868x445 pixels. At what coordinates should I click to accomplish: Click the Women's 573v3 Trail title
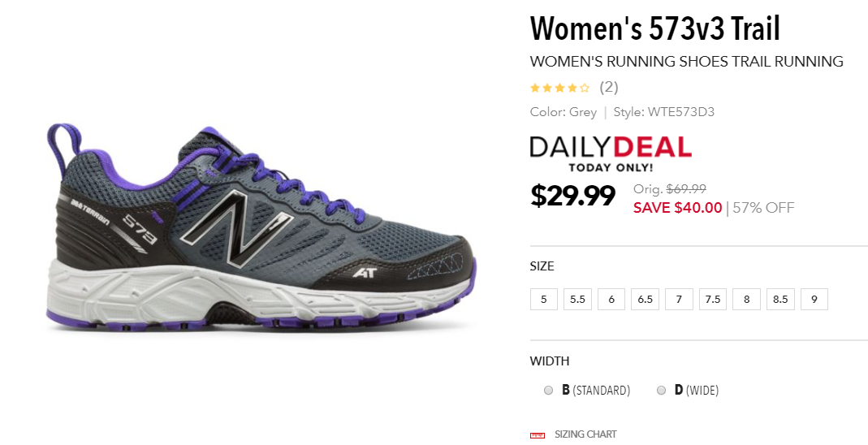[x=655, y=28]
